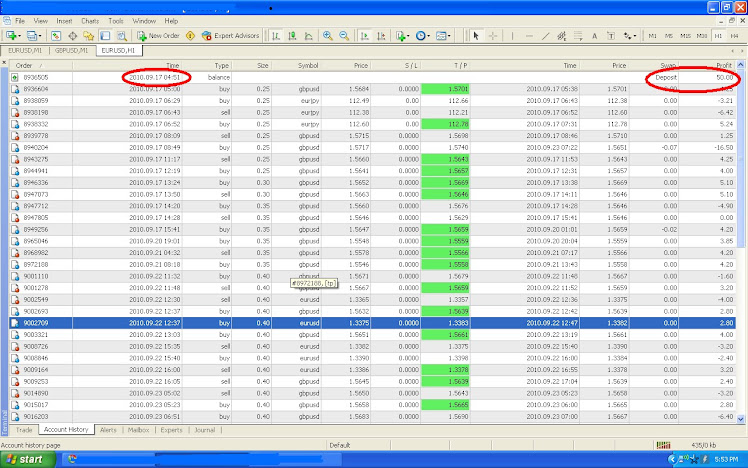
Task: Sort history by Order column header
Action: coord(41,65)
